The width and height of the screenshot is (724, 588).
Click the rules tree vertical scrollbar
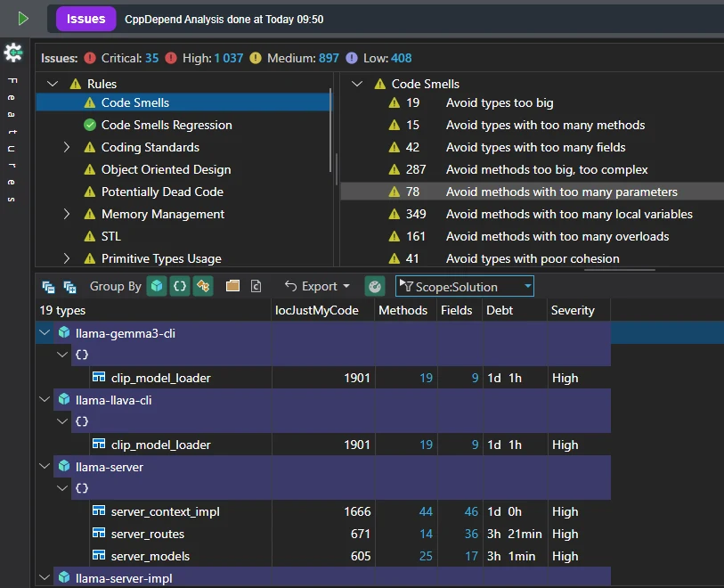pyautogui.click(x=330, y=130)
